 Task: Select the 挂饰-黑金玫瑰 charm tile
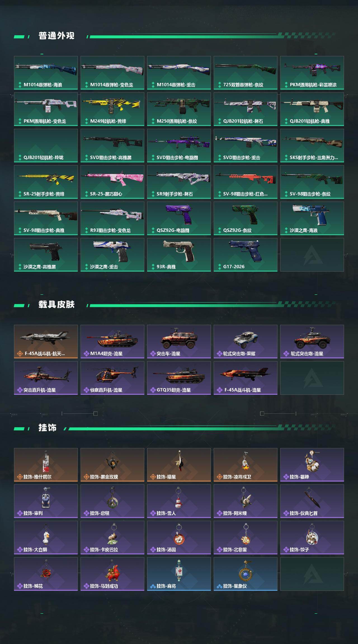112,465
